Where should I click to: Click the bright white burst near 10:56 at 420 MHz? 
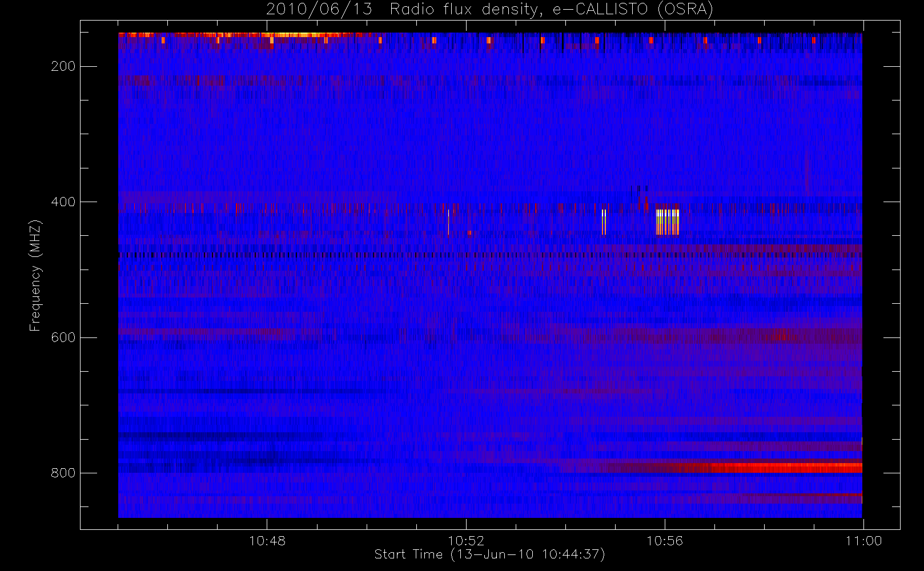(x=668, y=222)
